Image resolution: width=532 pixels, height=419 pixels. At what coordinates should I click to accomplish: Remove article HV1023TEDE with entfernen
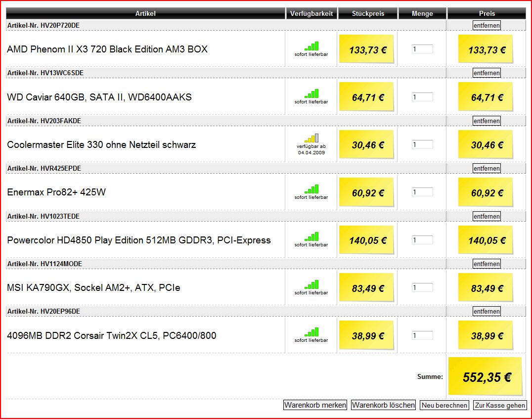487,216
